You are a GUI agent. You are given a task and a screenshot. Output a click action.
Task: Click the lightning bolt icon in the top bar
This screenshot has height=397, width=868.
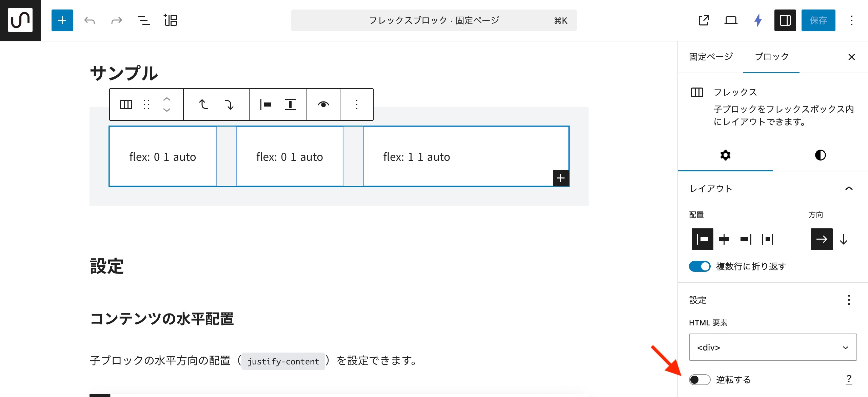tap(758, 20)
